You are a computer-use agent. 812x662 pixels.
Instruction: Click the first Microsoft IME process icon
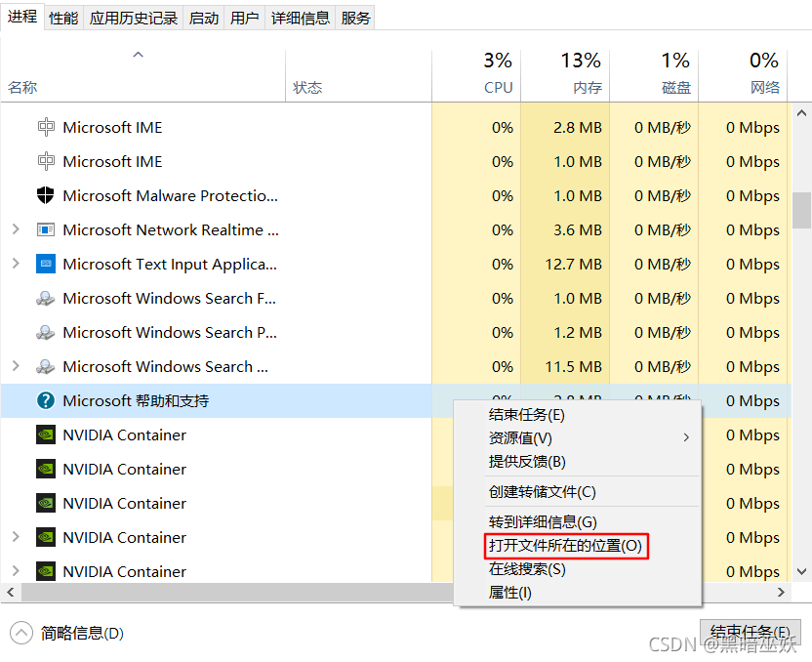(46, 127)
